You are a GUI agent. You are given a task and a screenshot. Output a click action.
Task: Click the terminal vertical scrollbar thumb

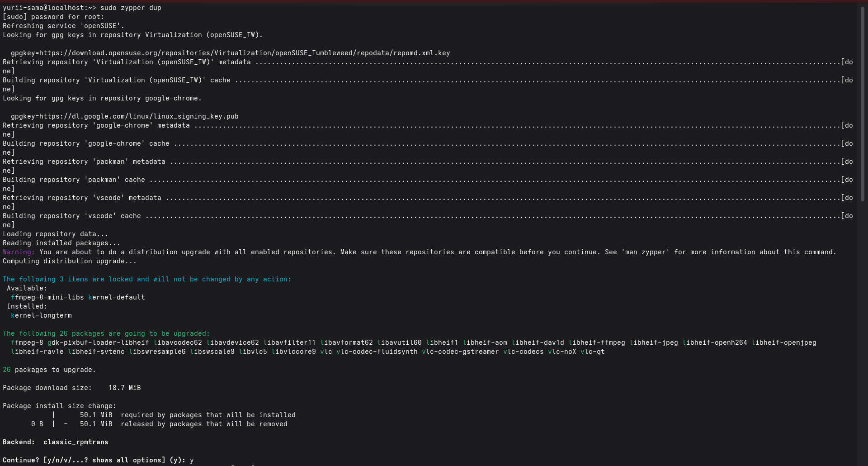pos(863,103)
